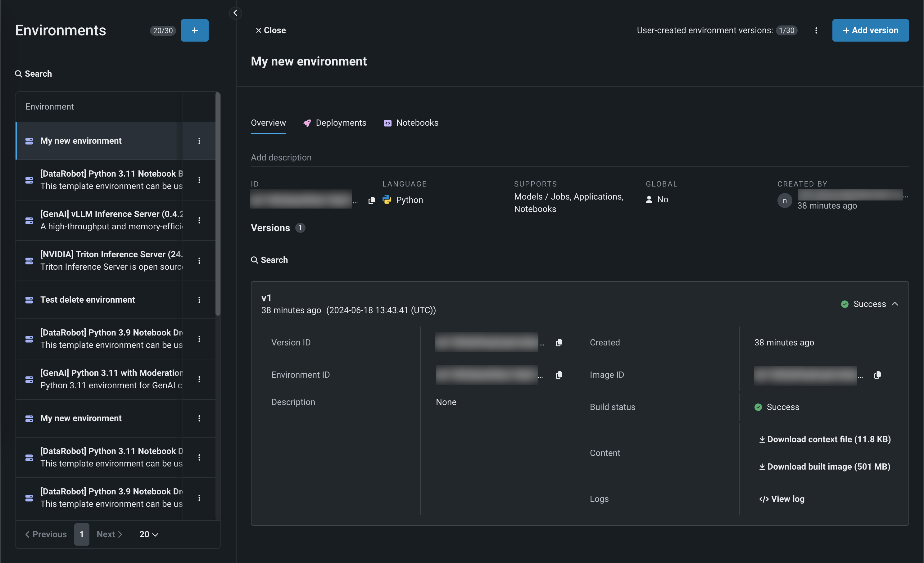Collapse the v1 version details chevron
This screenshot has width=924, height=563.
pyautogui.click(x=895, y=304)
